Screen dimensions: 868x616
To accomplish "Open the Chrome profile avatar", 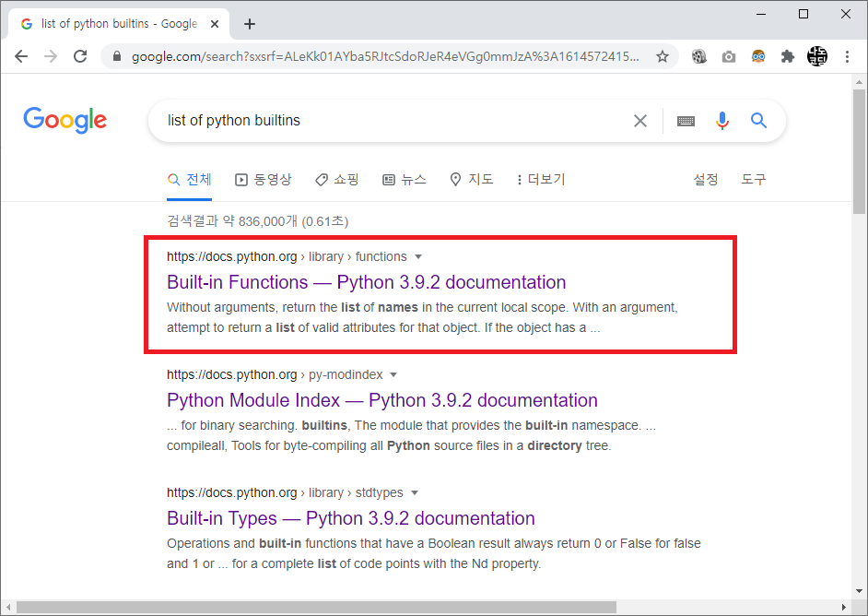I will tap(817, 56).
